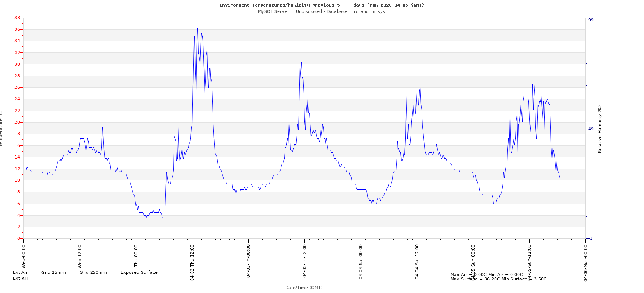Click the red Ext Air legend swatch
This screenshot has width=644, height=293.
click(7, 273)
